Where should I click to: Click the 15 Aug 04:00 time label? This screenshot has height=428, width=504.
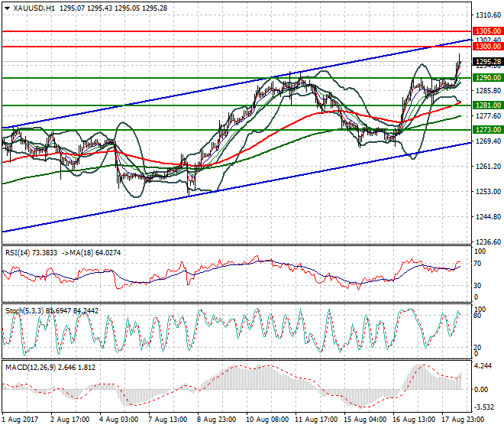point(365,420)
